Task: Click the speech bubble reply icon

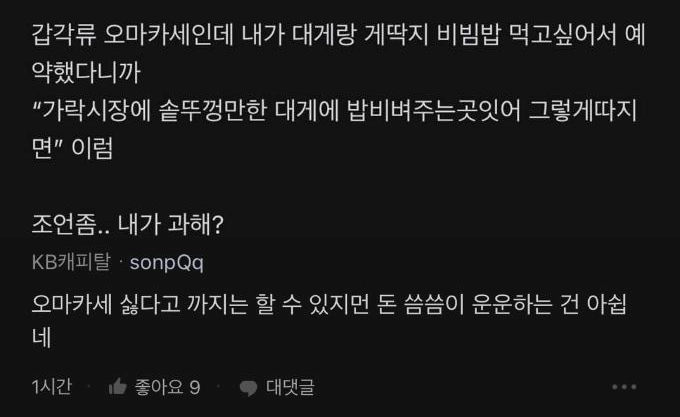Action: click(x=248, y=387)
